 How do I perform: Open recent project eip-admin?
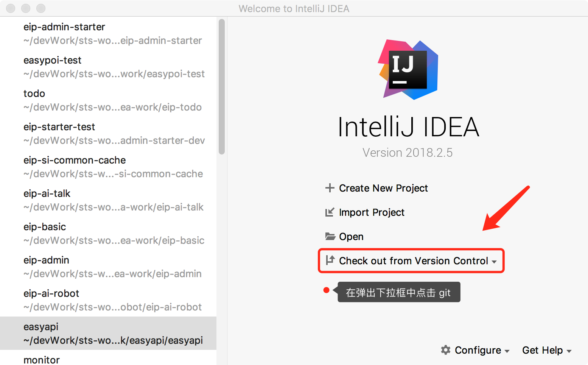(108, 267)
